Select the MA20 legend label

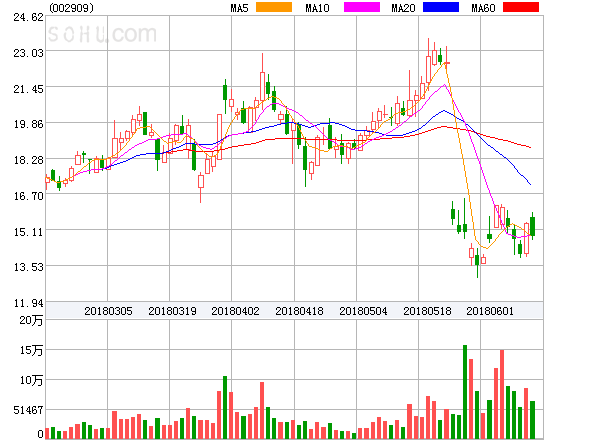(x=403, y=8)
